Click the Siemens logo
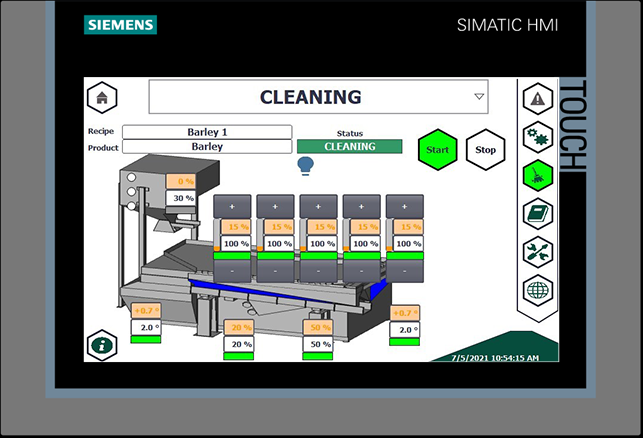The height and width of the screenshot is (438, 643). tap(121, 25)
